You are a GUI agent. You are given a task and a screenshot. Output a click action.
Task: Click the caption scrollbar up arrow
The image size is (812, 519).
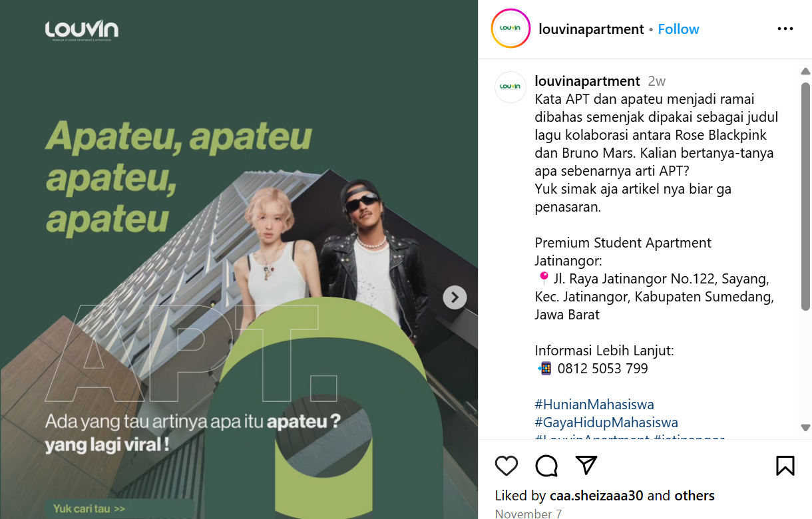point(805,71)
